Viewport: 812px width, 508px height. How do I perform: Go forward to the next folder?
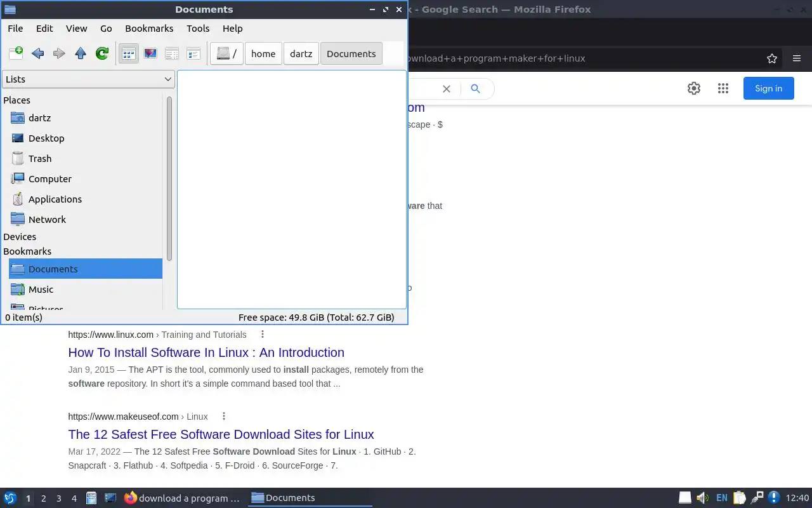point(59,53)
